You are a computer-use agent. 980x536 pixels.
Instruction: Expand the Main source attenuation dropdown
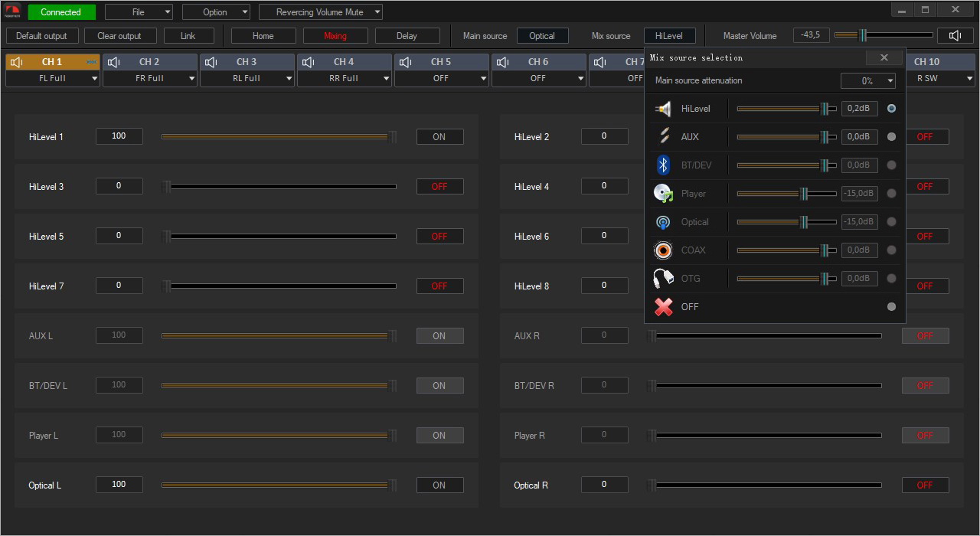[x=868, y=81]
